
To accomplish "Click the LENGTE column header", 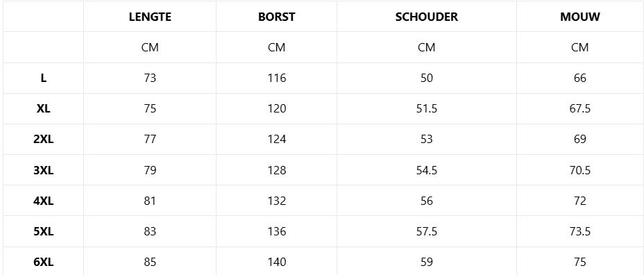I will pyautogui.click(x=150, y=17).
